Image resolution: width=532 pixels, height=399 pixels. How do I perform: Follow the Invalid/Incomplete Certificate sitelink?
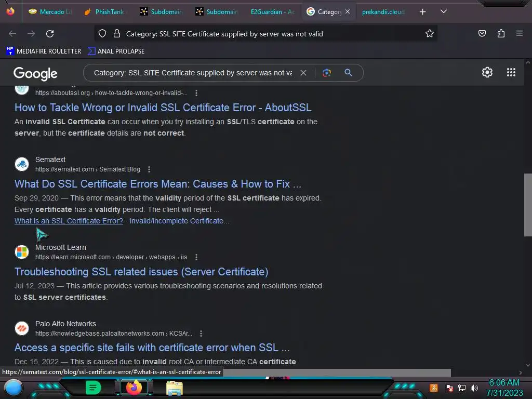179,221
